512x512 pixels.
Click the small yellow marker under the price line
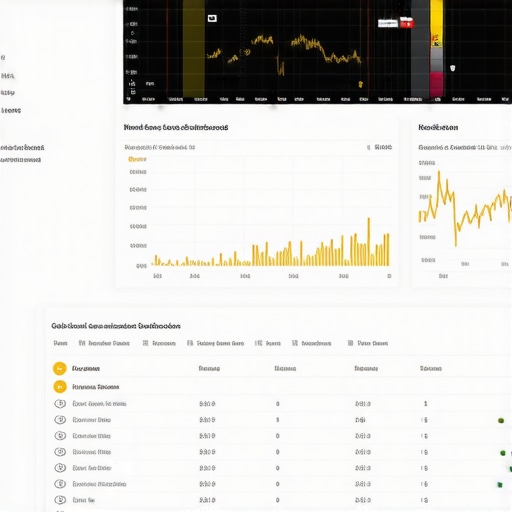tap(360, 84)
